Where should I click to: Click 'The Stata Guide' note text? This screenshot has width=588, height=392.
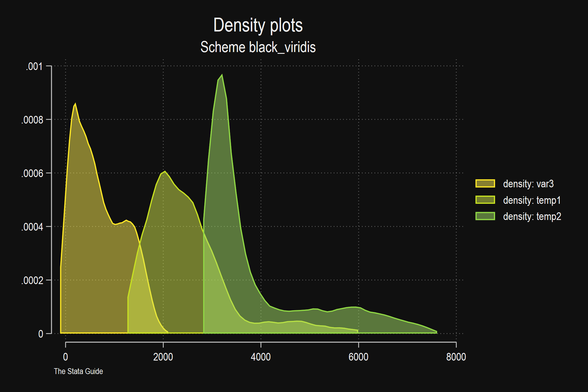[78, 371]
